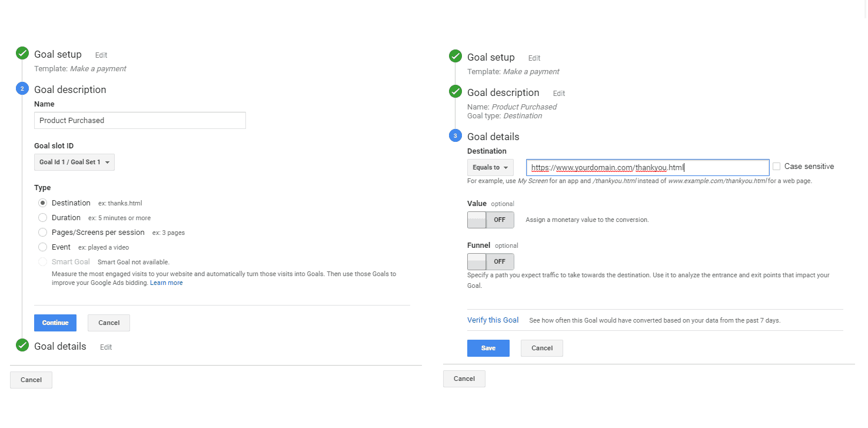Click green checkmark beside right Goal description
Screen dimensions: 868x428
click(x=455, y=92)
